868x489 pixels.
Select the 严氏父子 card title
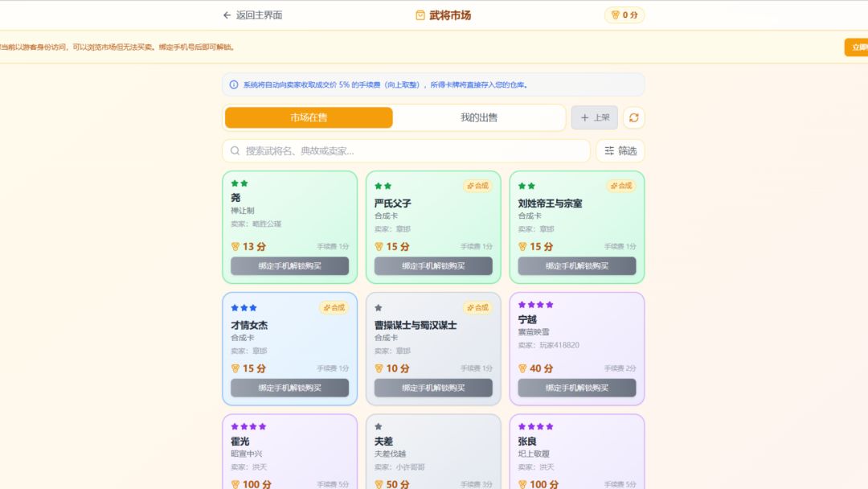[x=392, y=203]
